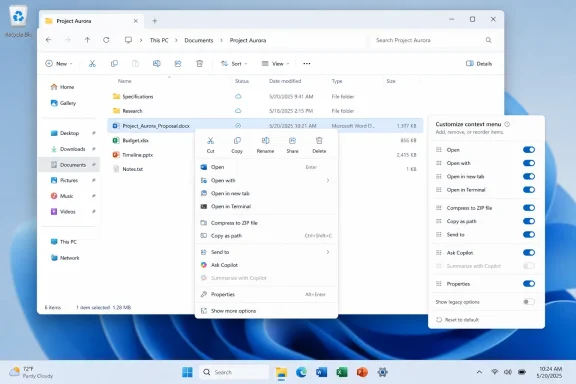Toggle the Send to switch
Screen dimensions: 576x384
pyautogui.click(x=529, y=234)
